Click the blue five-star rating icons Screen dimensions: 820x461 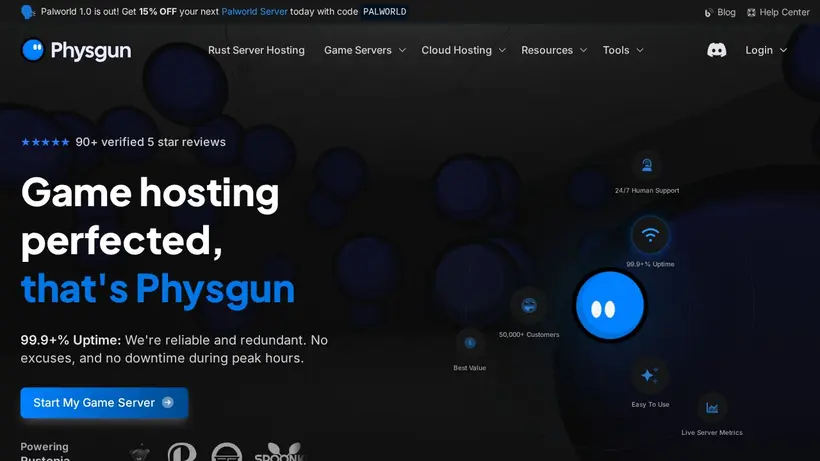pyautogui.click(x=45, y=142)
